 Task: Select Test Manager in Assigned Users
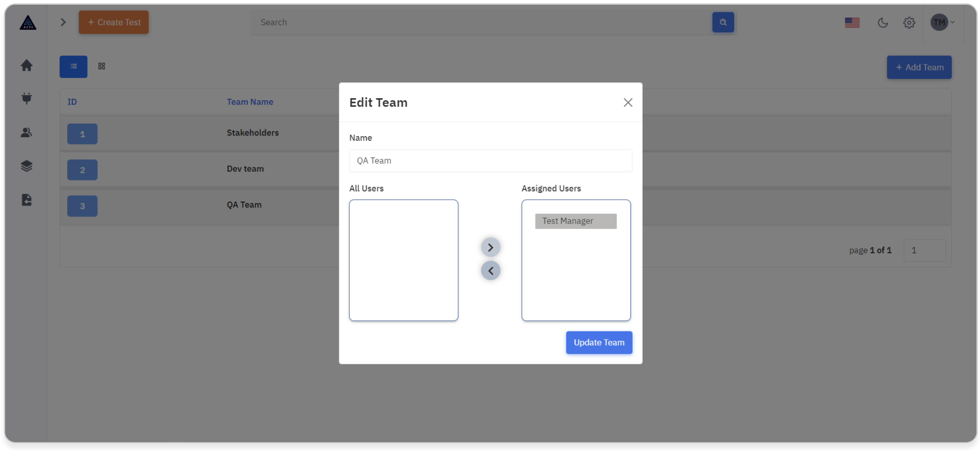576,221
